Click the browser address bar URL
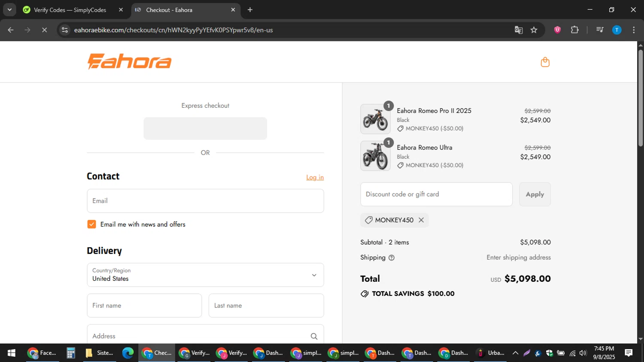 point(173,30)
